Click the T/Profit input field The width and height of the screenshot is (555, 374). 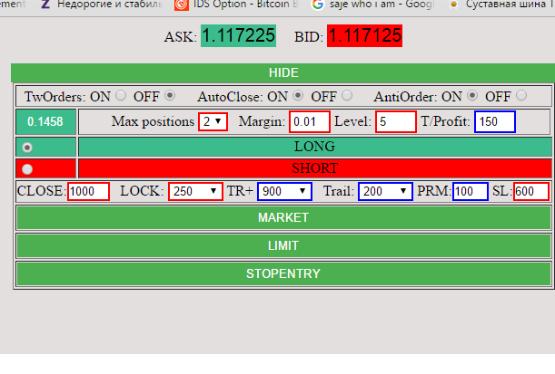(495, 122)
